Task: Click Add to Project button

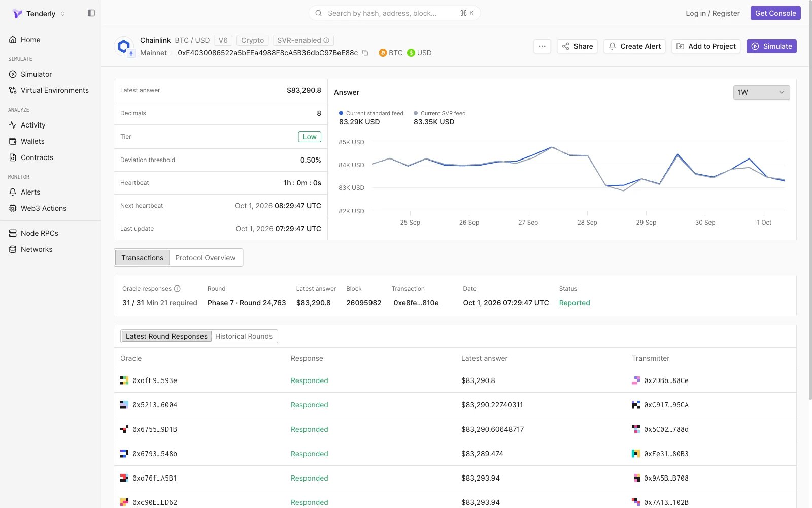Action: pos(706,46)
